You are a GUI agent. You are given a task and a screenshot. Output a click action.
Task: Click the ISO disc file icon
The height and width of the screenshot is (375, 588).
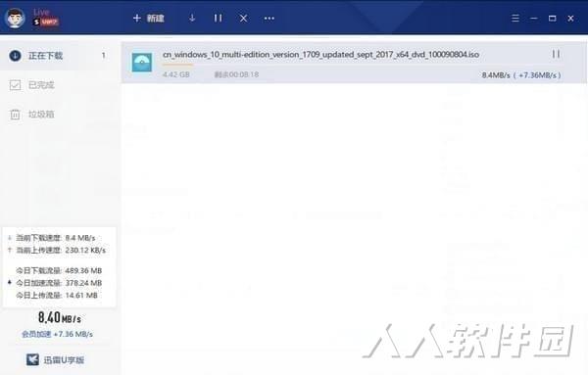click(x=142, y=63)
